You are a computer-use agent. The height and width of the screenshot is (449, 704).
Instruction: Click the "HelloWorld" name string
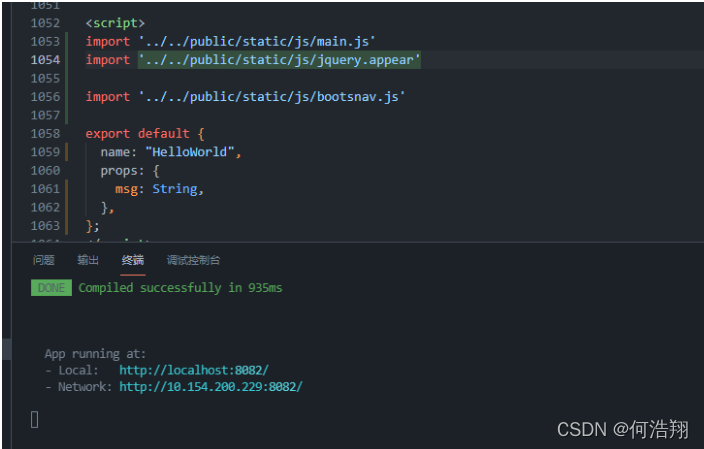(x=190, y=152)
